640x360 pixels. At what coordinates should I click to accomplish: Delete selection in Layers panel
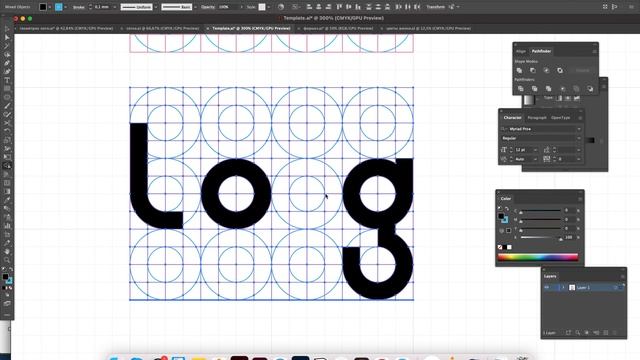click(x=615, y=333)
